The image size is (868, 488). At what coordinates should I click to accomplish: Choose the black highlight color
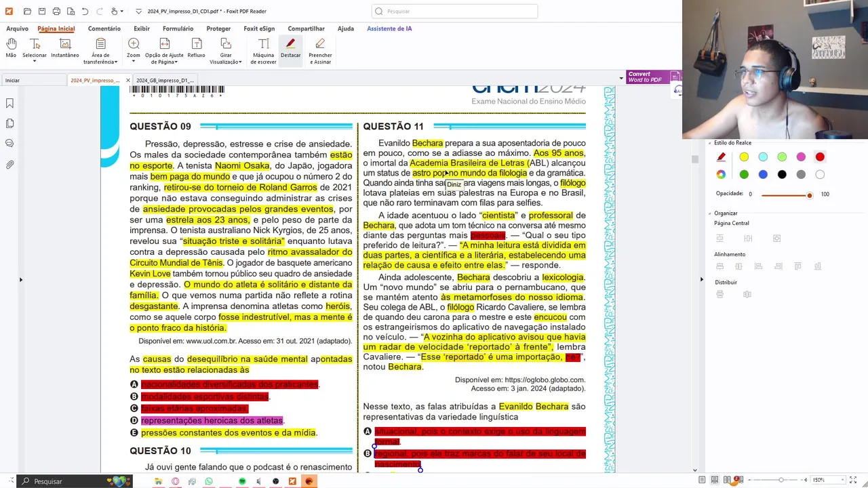[x=782, y=174]
